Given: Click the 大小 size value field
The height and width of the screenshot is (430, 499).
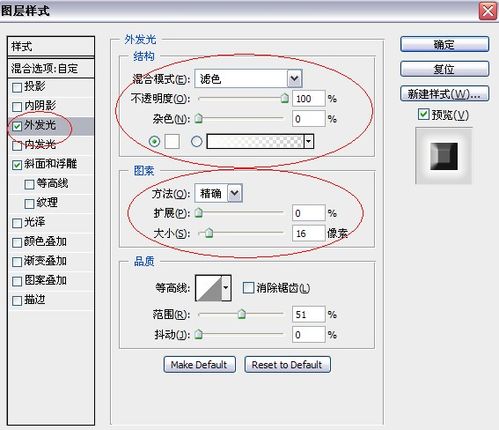Looking at the screenshot, I should click(308, 233).
